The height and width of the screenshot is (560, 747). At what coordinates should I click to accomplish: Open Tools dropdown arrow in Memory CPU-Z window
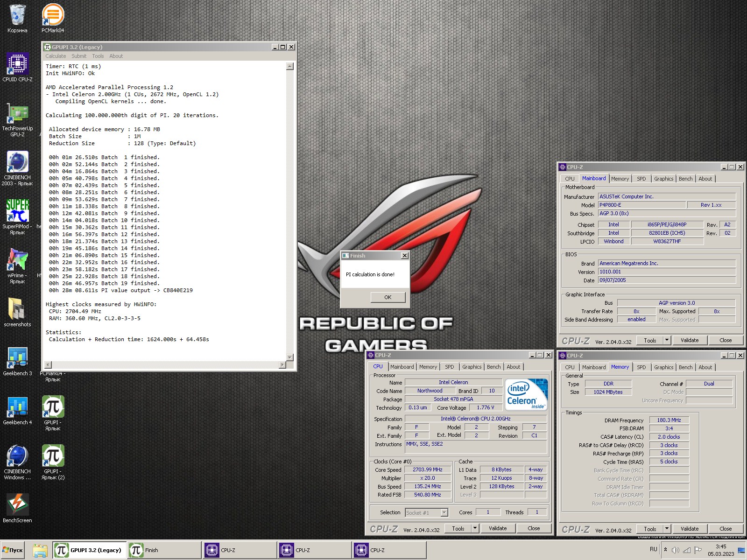pyautogui.click(x=667, y=529)
